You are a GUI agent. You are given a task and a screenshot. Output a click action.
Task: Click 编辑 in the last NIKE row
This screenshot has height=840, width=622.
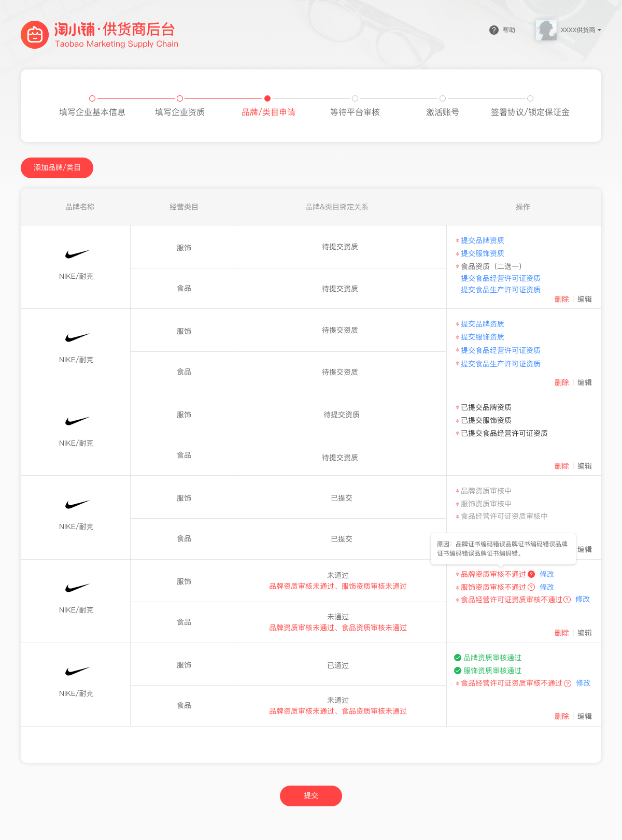pos(585,716)
